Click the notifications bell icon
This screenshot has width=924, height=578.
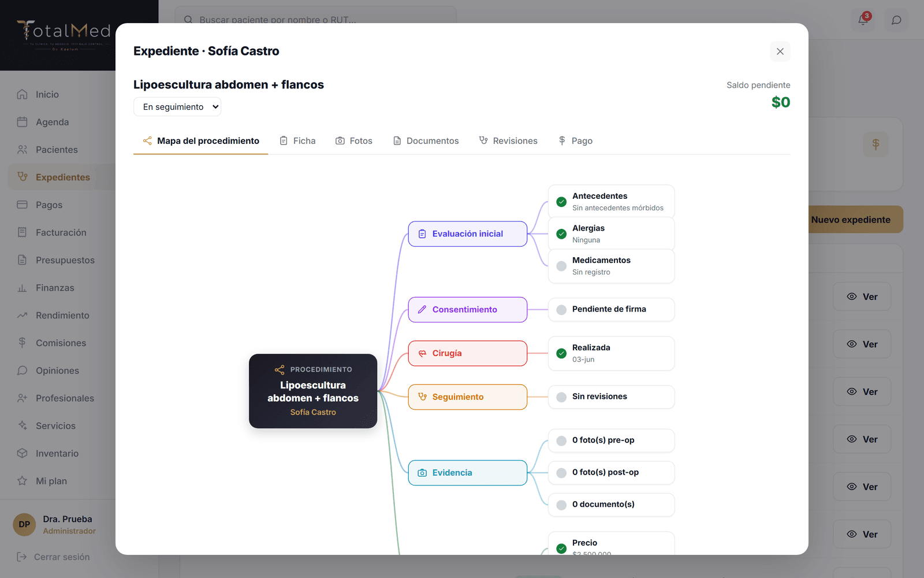point(863,20)
